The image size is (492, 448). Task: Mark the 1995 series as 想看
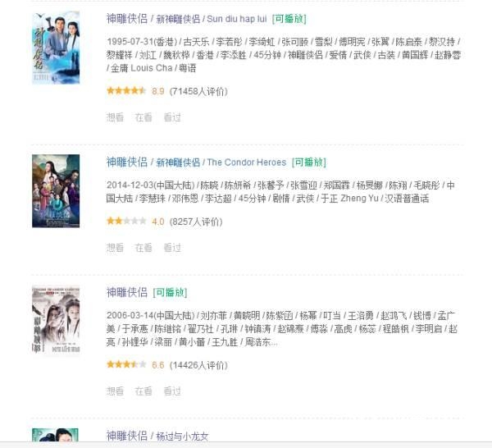[115, 117]
